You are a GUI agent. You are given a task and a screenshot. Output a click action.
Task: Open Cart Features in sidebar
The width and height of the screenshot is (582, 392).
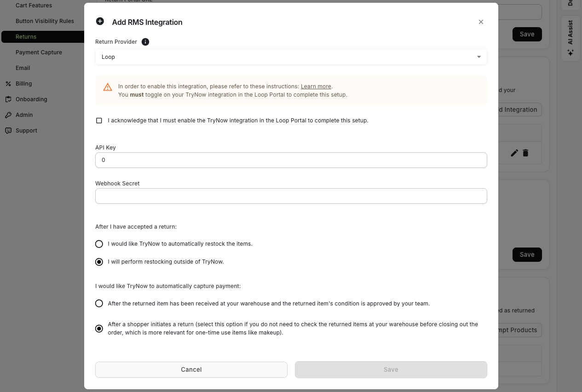click(34, 6)
